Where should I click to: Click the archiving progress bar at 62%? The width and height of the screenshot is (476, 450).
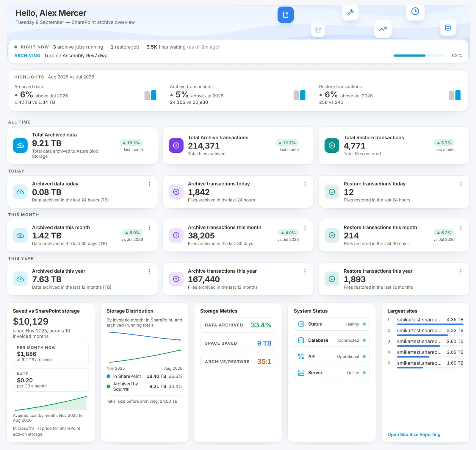tap(419, 56)
